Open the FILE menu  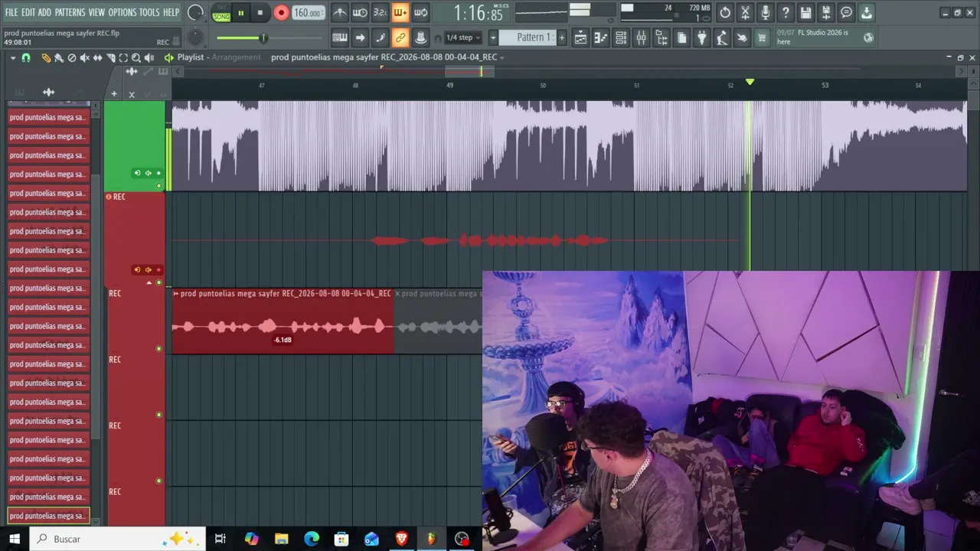(11, 12)
